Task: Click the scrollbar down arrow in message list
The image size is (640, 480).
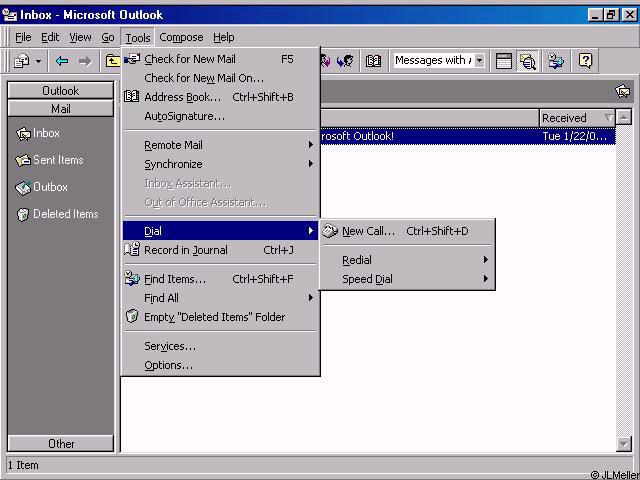Action: (x=624, y=444)
